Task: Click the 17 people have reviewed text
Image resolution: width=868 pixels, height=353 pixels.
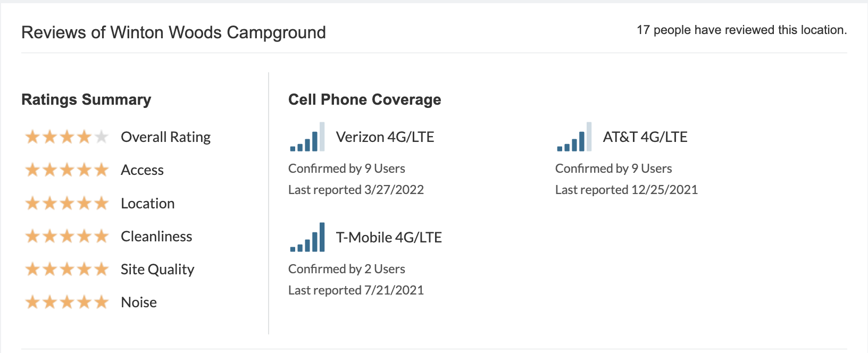Action: tap(742, 30)
